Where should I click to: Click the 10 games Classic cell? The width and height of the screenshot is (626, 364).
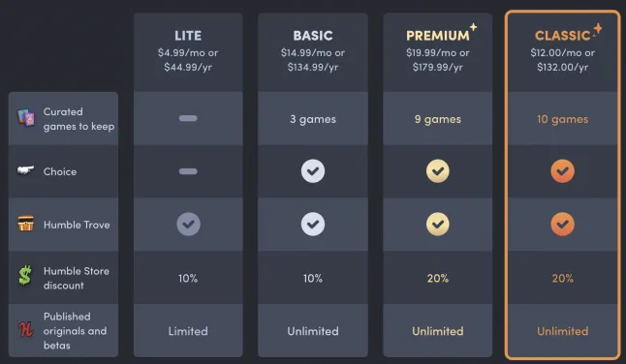[x=562, y=119]
